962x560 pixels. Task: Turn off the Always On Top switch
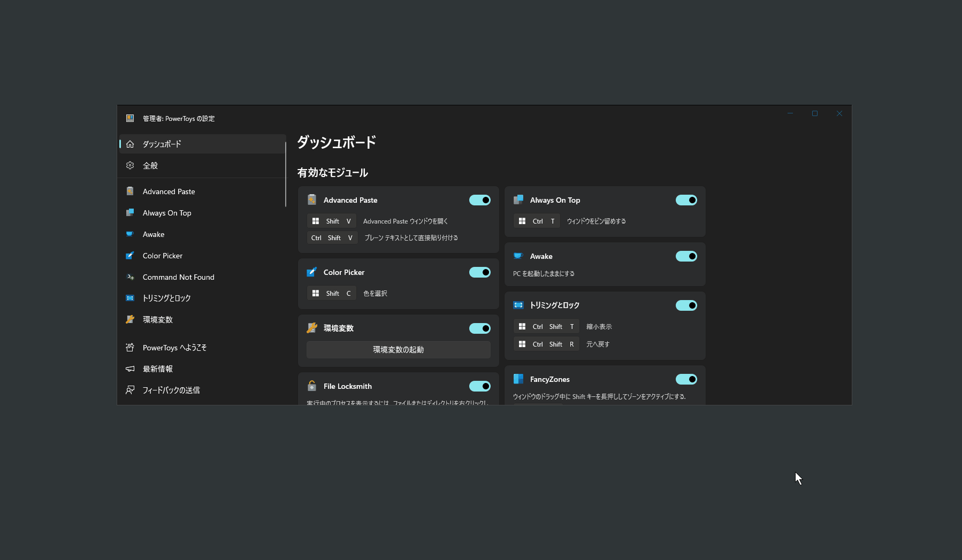point(686,200)
